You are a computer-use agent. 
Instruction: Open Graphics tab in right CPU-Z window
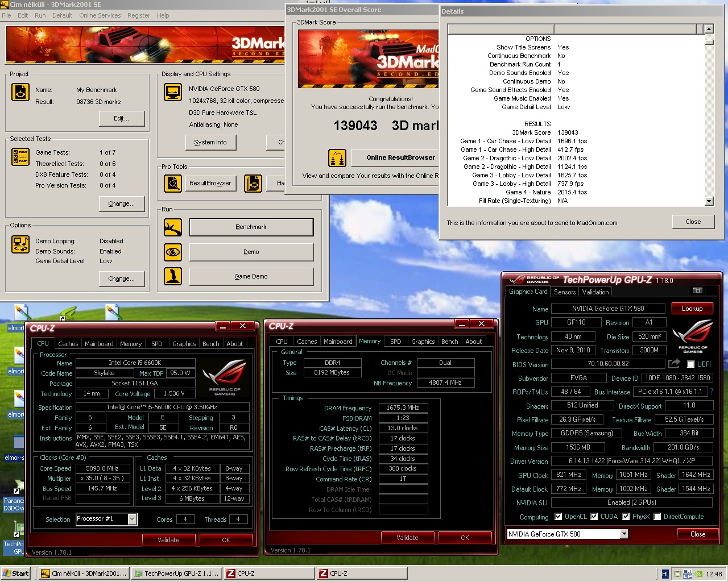point(423,342)
